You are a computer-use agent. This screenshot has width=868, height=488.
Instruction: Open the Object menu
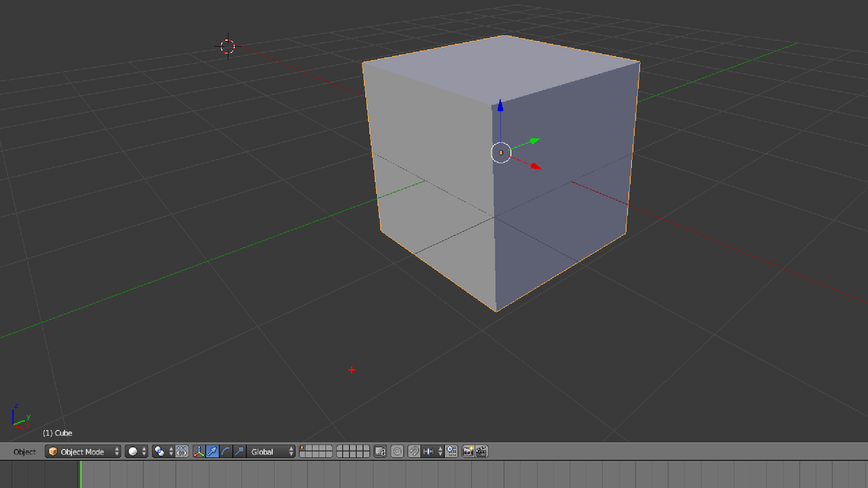(24, 452)
